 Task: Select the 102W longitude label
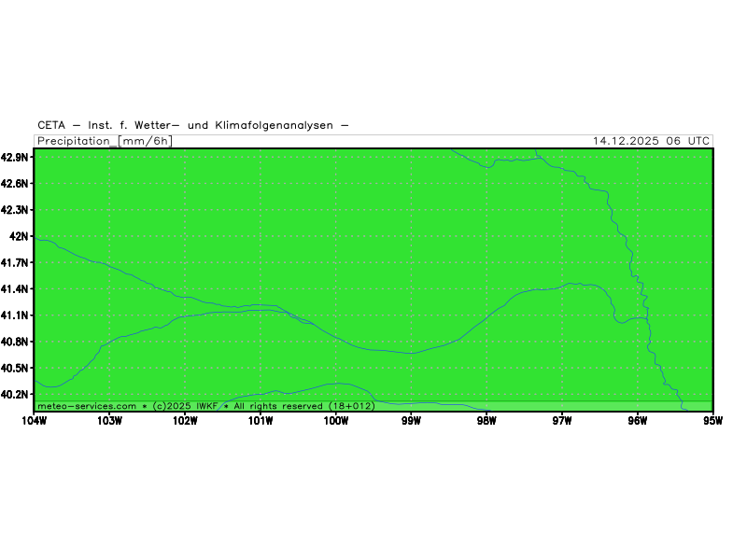pos(185,420)
